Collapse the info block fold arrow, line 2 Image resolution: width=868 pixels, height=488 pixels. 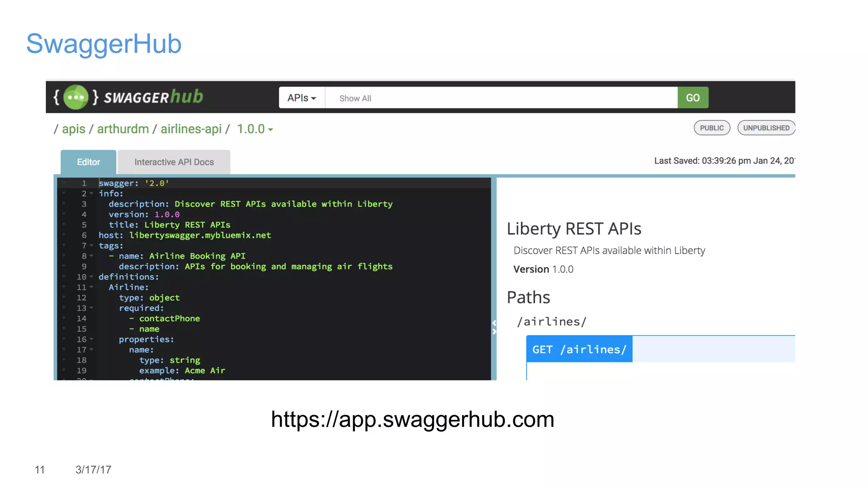point(91,194)
